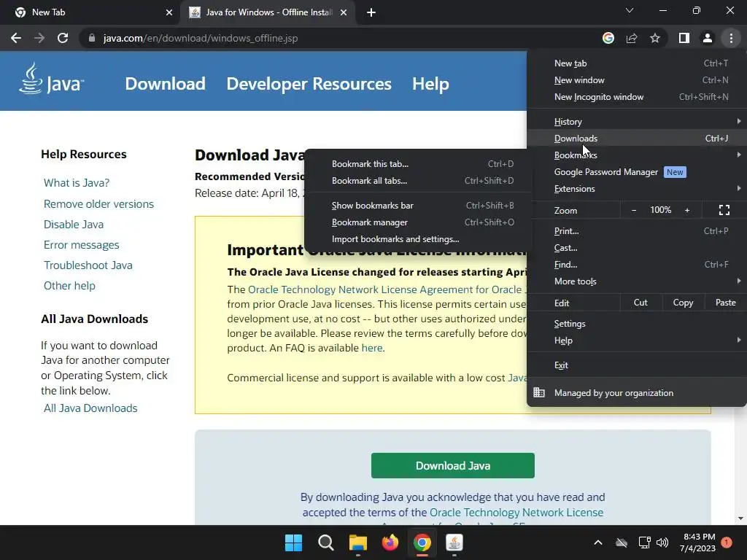Enter fullscreen mode from Zoom row
Screen dimensions: 747x560
(724, 210)
